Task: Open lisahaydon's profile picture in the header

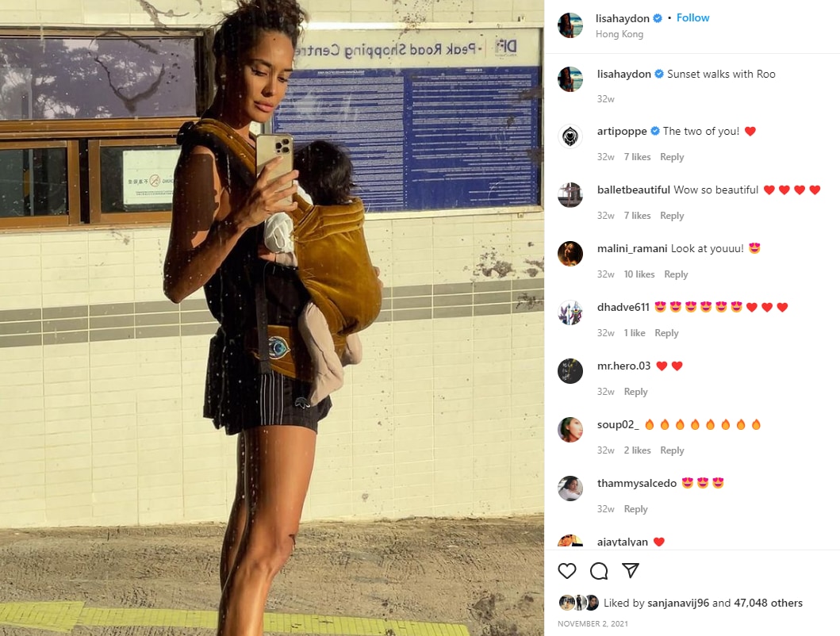Action: [x=570, y=25]
